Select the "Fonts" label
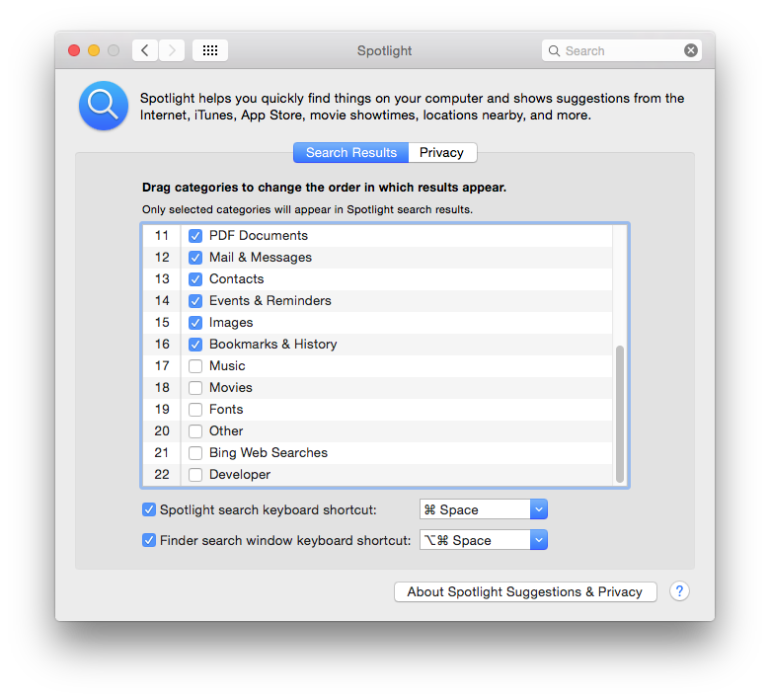Screen dimensions: 770x700 [226, 409]
